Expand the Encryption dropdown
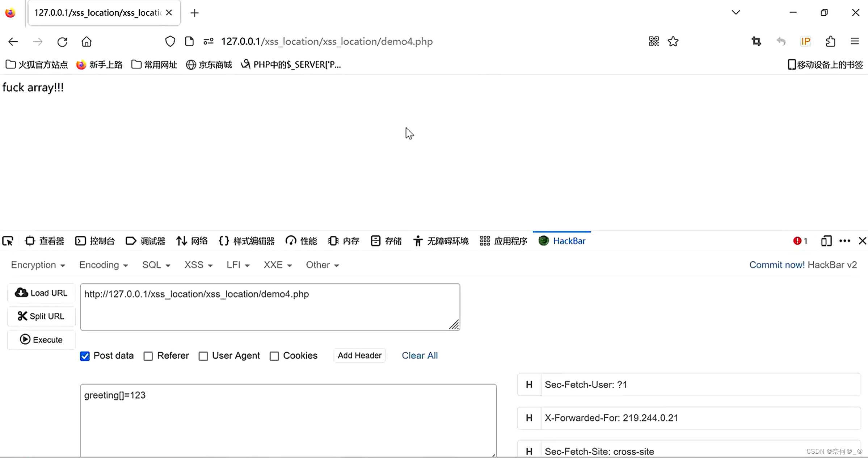This screenshot has height=458, width=868. tap(38, 265)
